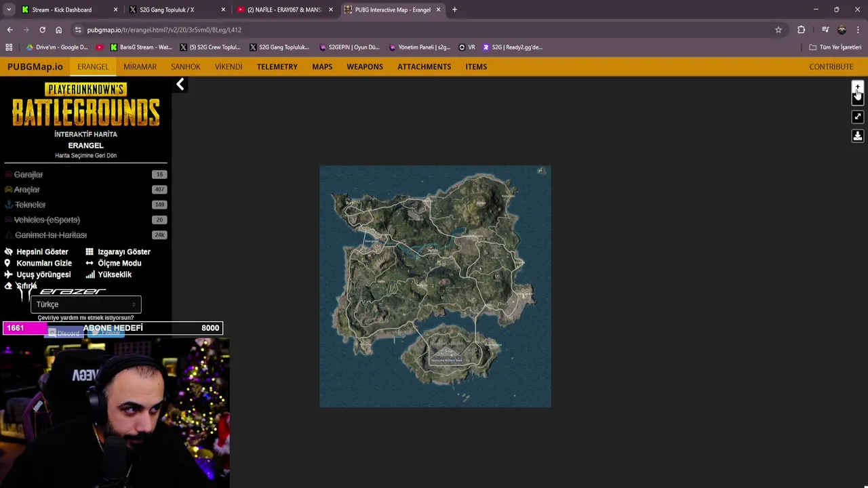
Task: Click the 16 count badge beside Garajlar
Action: point(159,174)
